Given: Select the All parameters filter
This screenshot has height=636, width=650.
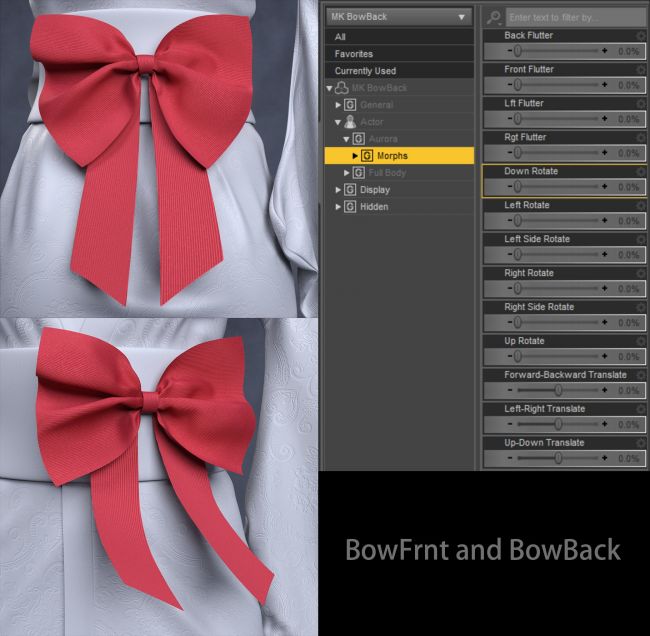Looking at the screenshot, I should click(341, 37).
